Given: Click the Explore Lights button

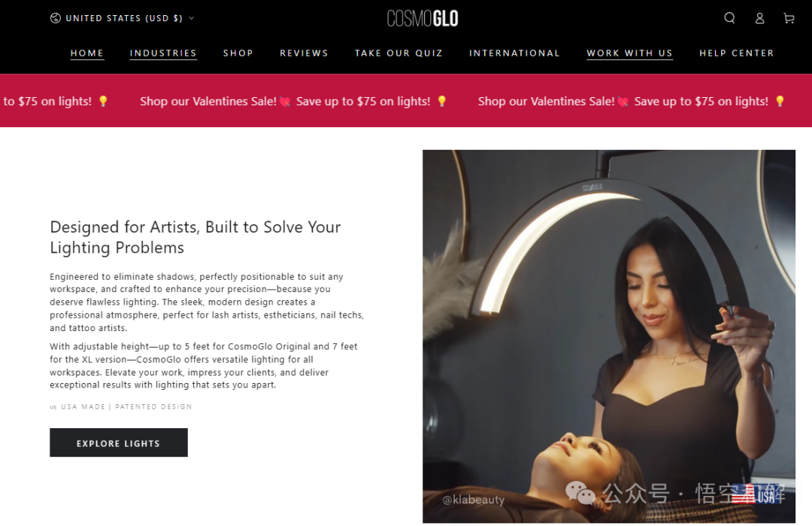Looking at the screenshot, I should (119, 442).
